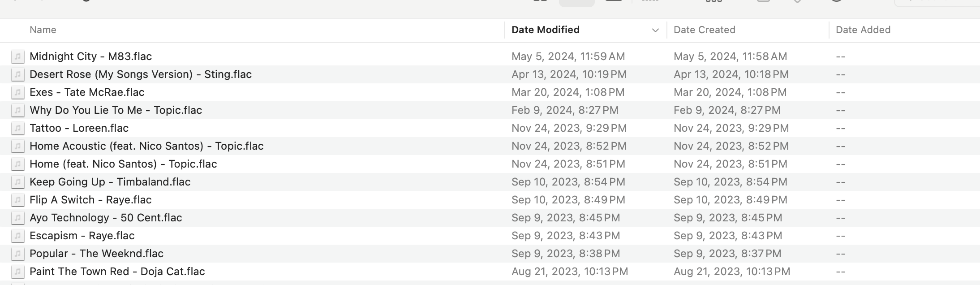
Task: Sort by the Date Added column header
Action: [x=863, y=30]
